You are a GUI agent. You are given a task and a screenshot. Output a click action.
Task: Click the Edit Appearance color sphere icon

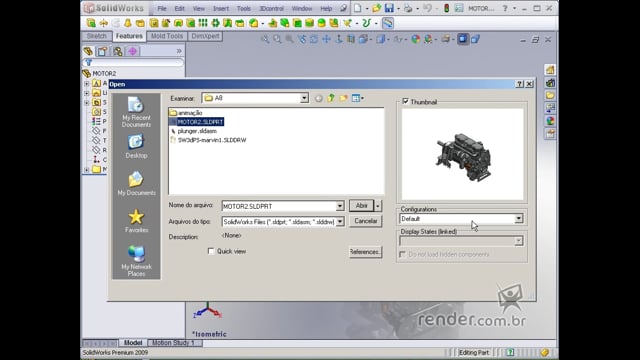(x=416, y=39)
